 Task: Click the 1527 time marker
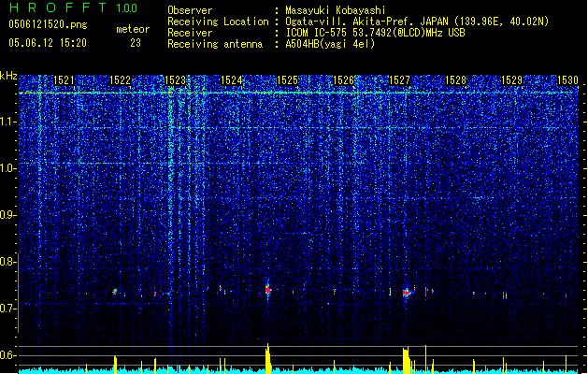(399, 80)
